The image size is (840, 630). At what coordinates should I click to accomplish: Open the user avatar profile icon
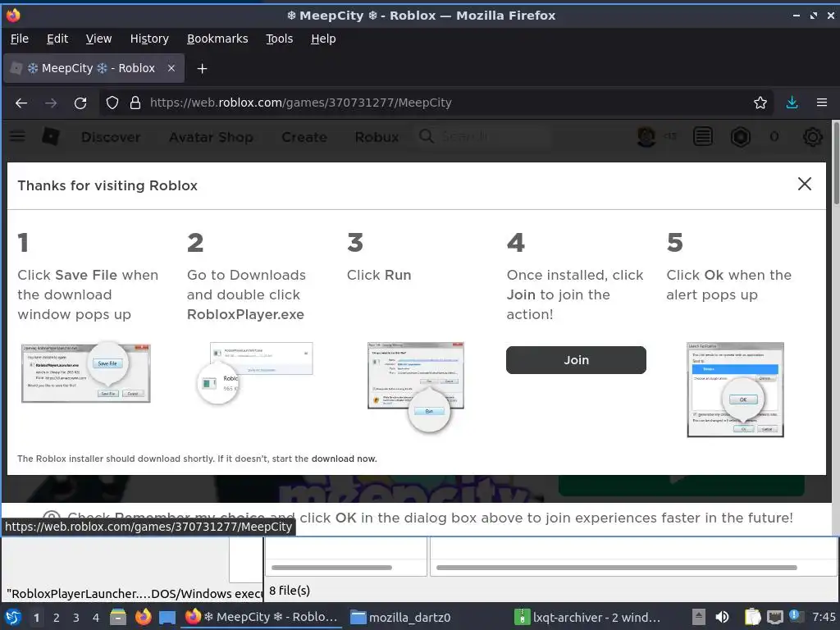click(646, 137)
